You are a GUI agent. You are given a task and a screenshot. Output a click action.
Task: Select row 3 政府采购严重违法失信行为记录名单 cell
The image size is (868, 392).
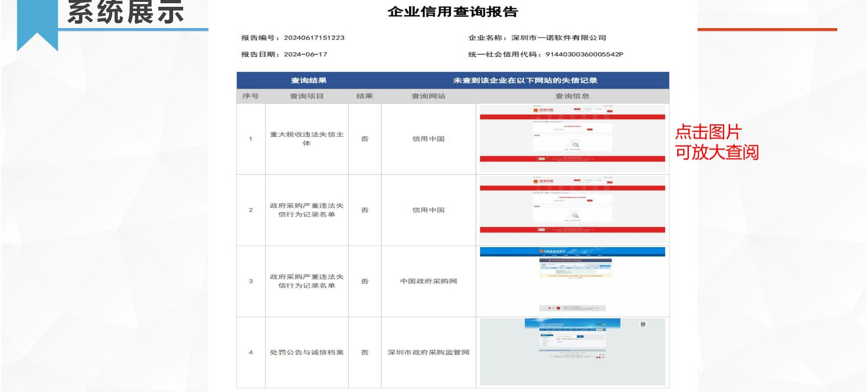(307, 281)
